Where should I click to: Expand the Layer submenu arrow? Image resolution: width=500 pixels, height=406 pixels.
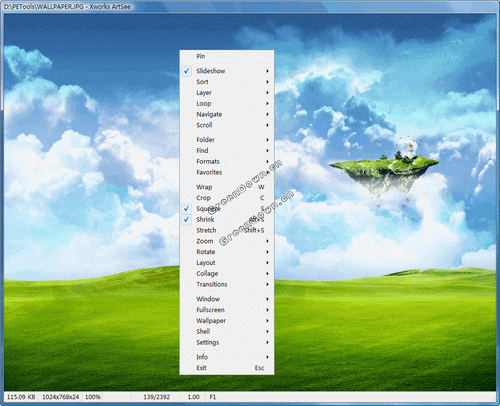click(267, 93)
